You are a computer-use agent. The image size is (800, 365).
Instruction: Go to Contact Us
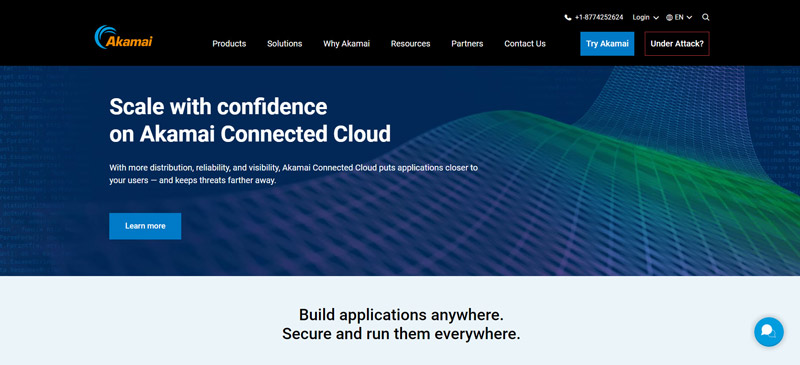pos(525,44)
